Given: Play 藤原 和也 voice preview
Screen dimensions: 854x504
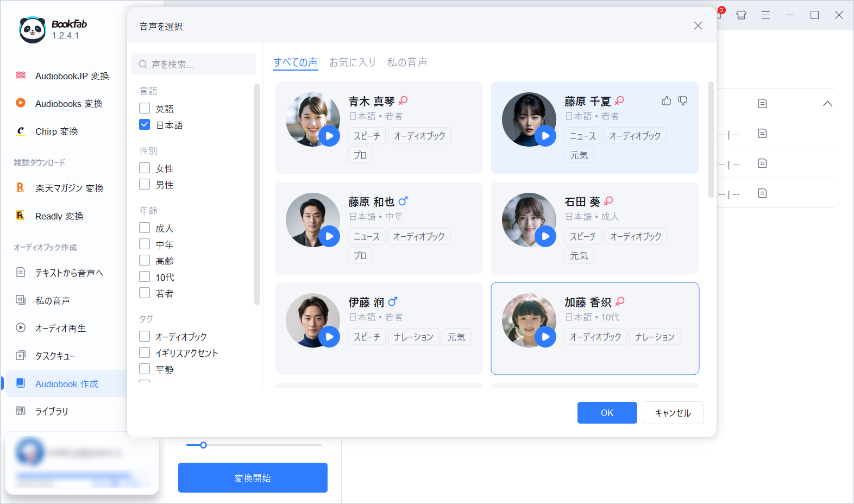Looking at the screenshot, I should click(x=329, y=236).
